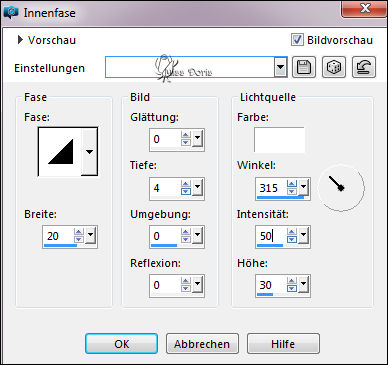The height and width of the screenshot is (365, 388).
Task: Decrease Reflexion value with the down arrow
Action: click(x=186, y=288)
